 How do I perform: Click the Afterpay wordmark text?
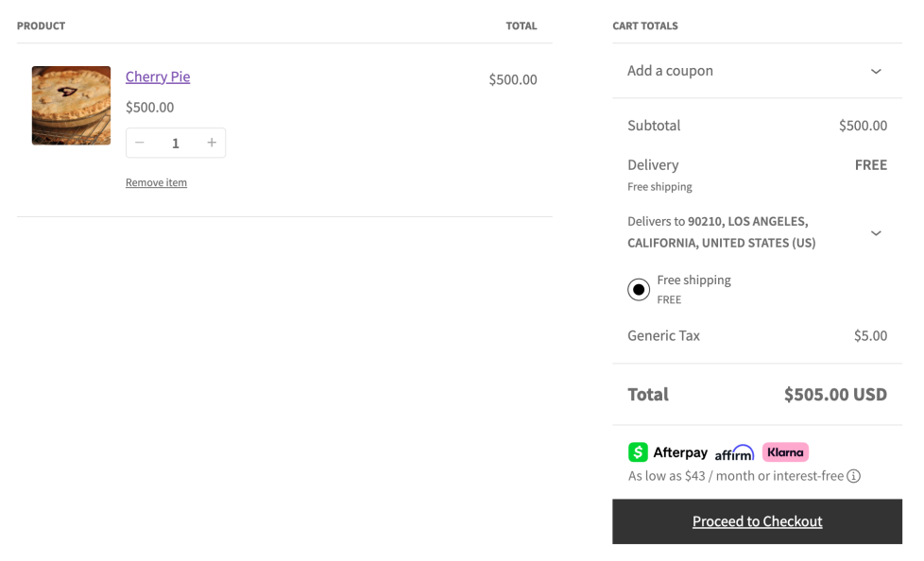click(x=680, y=453)
